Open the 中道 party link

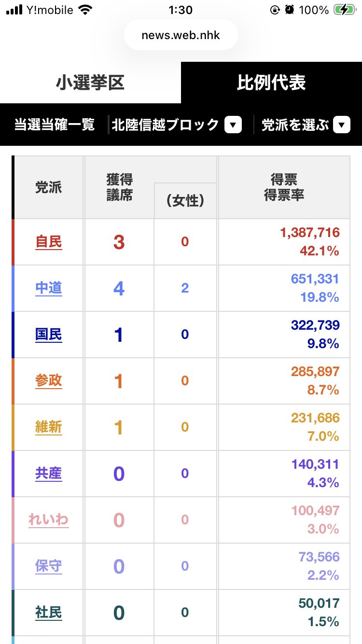pos(49,288)
